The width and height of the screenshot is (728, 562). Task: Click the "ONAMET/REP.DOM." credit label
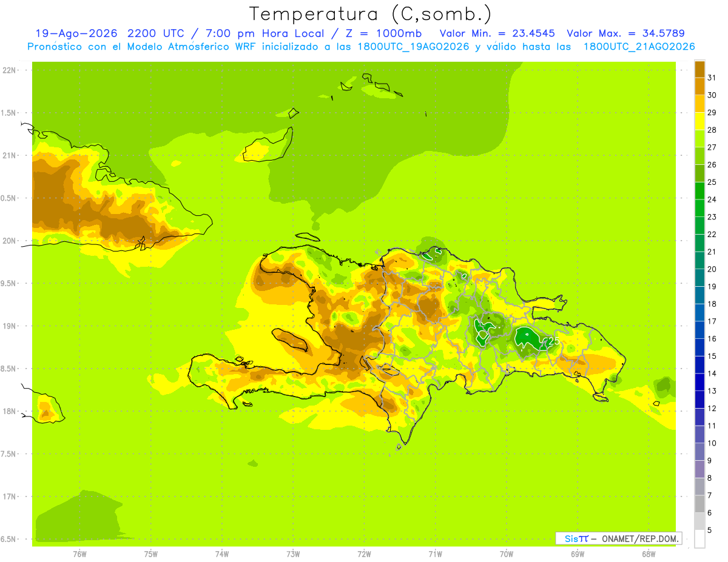click(x=640, y=538)
